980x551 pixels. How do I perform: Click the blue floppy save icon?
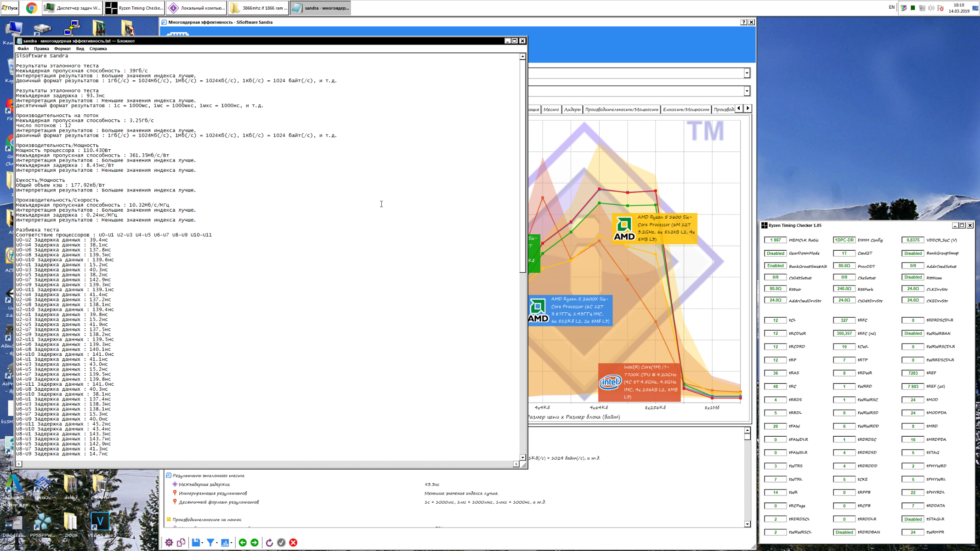[x=196, y=543]
